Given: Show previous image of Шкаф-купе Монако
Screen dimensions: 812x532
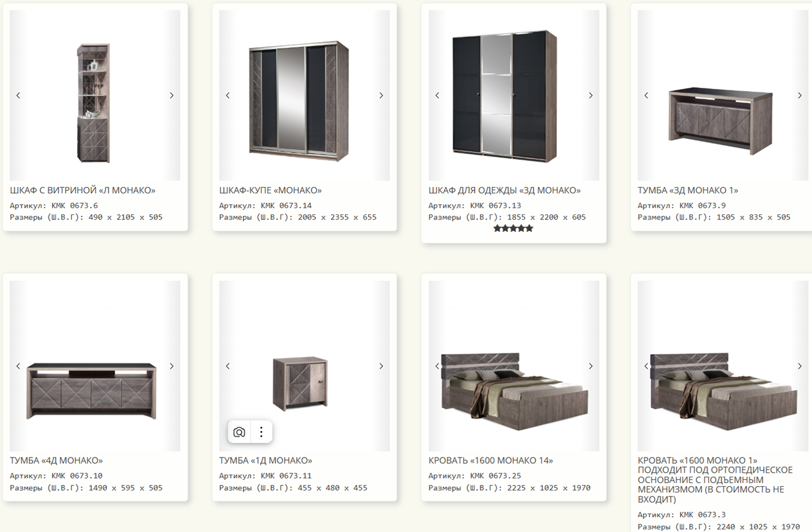Looking at the screenshot, I should [x=228, y=95].
